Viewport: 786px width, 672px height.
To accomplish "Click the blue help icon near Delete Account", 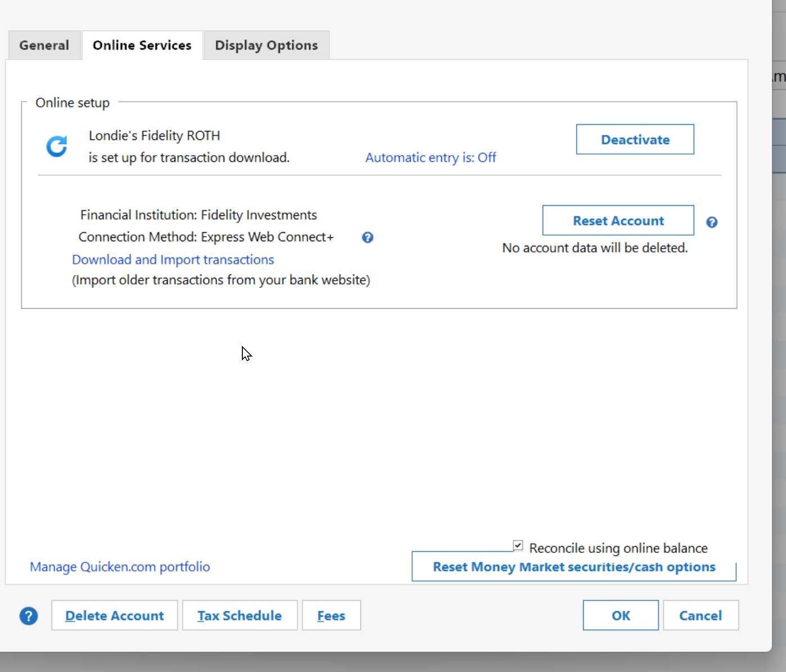I will [x=29, y=616].
